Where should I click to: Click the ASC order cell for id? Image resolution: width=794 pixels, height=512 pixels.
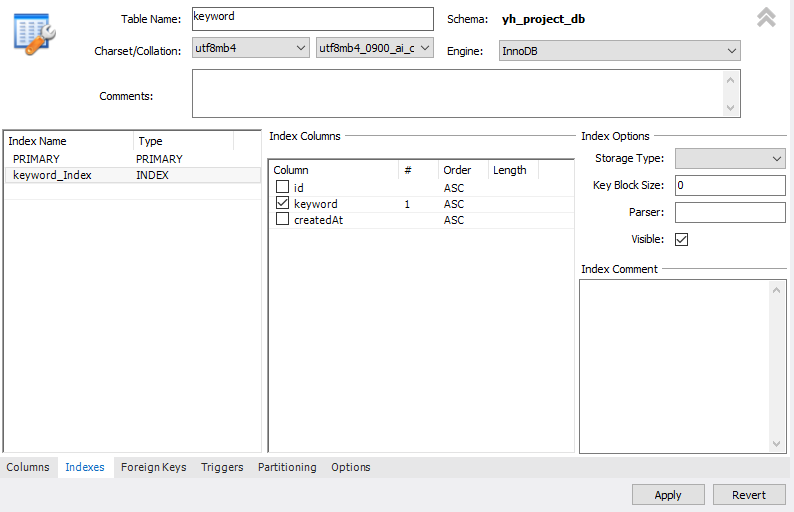pos(454,188)
